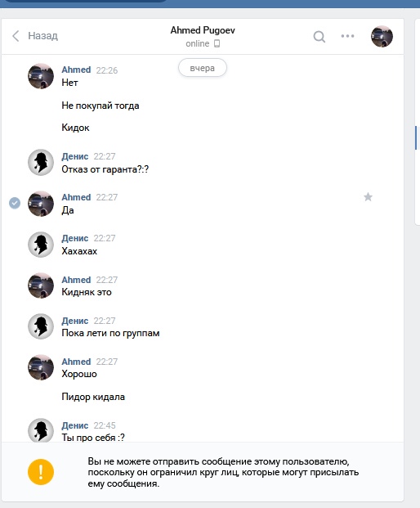Open Денис avatar beside 'Отказ от гаранта' message
Image resolution: width=420 pixels, height=508 pixels.
(x=41, y=162)
